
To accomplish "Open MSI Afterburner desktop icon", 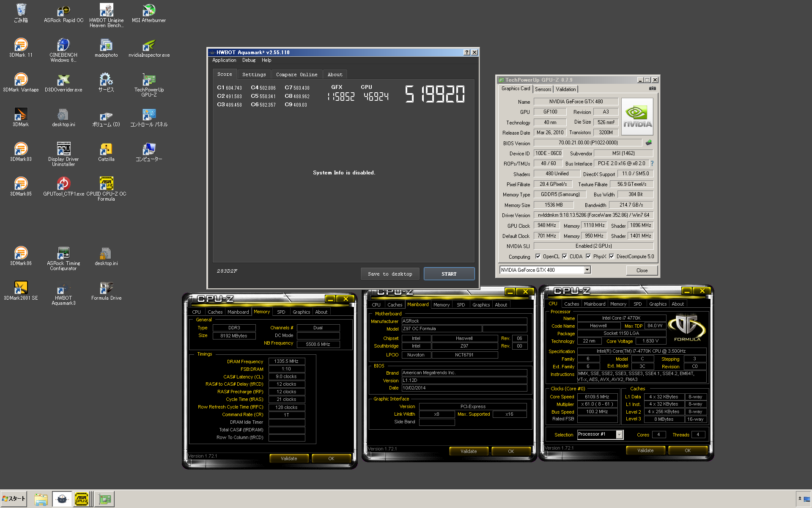I will click(x=149, y=13).
